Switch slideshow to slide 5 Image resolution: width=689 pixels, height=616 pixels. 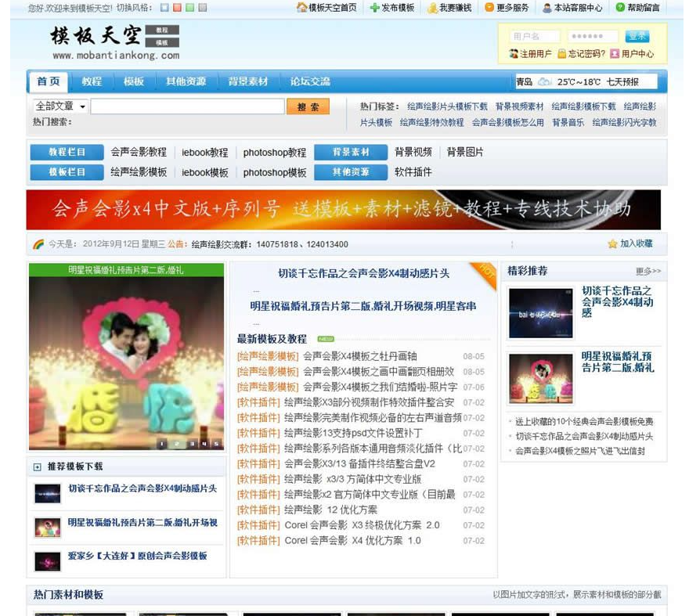[x=216, y=444]
